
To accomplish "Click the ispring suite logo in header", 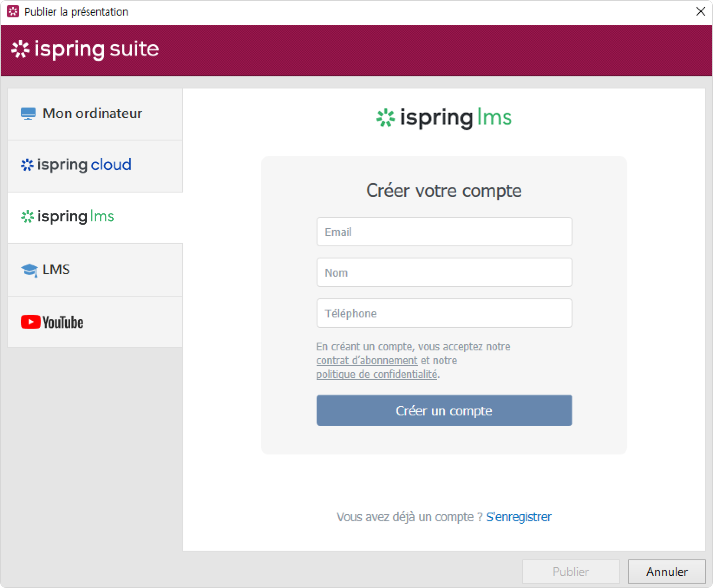I will pyautogui.click(x=85, y=49).
